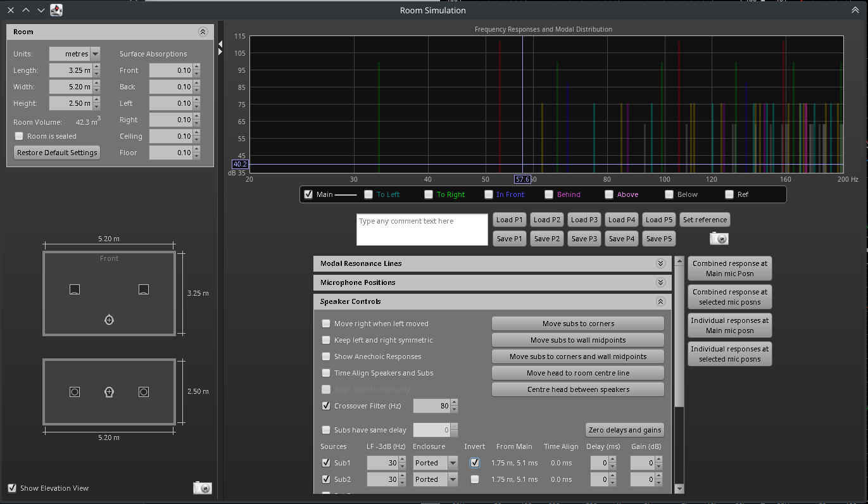Increase the Width spinner value

(96, 84)
